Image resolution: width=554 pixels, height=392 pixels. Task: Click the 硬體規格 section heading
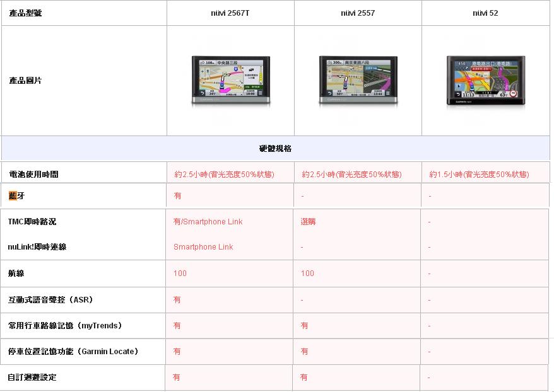pyautogui.click(x=275, y=149)
